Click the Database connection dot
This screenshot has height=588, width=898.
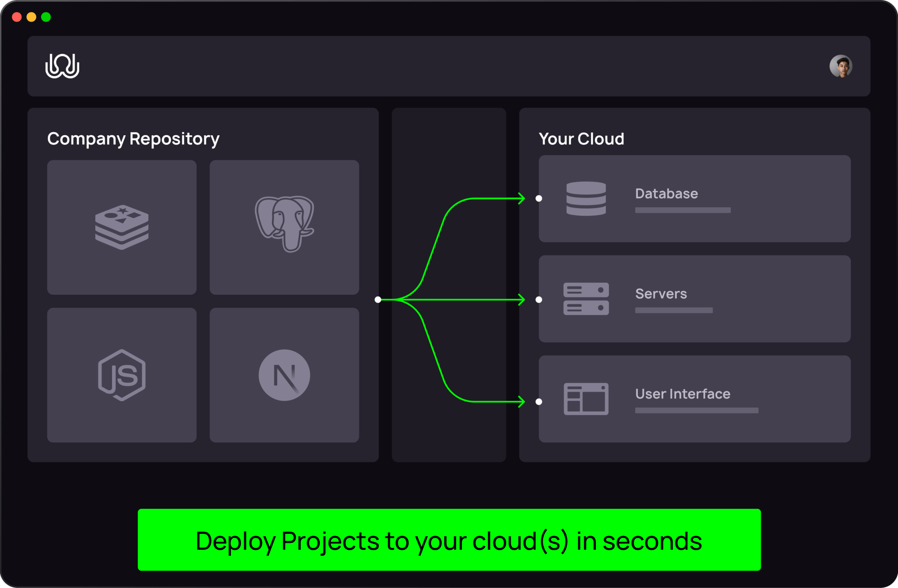[539, 199]
